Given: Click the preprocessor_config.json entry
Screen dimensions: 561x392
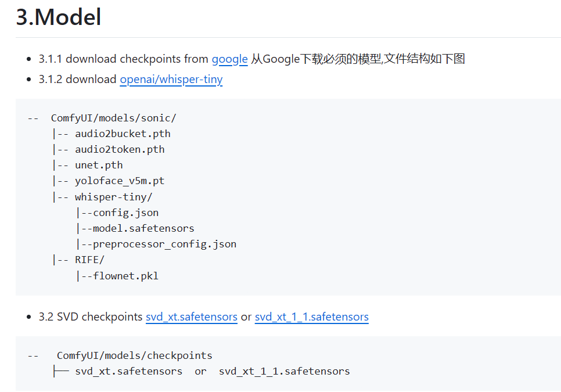Looking at the screenshot, I should (164, 244).
